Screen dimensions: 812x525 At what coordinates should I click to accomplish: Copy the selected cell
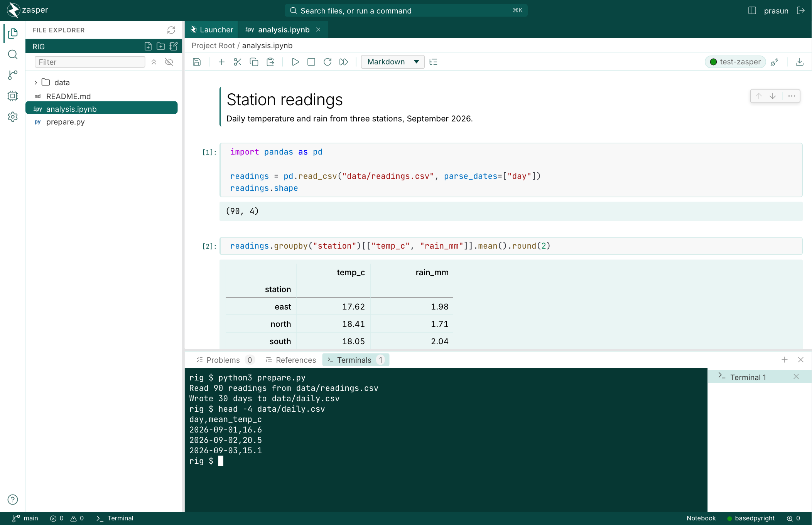point(254,62)
